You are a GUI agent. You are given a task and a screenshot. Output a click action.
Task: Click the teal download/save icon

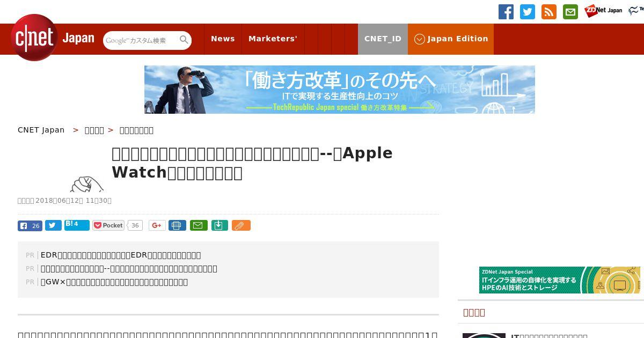(219, 225)
